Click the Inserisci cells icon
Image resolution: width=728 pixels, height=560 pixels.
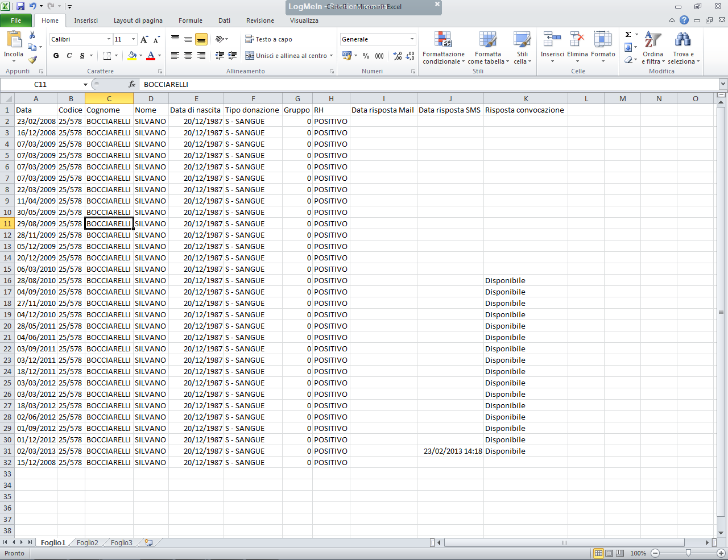[552, 40]
